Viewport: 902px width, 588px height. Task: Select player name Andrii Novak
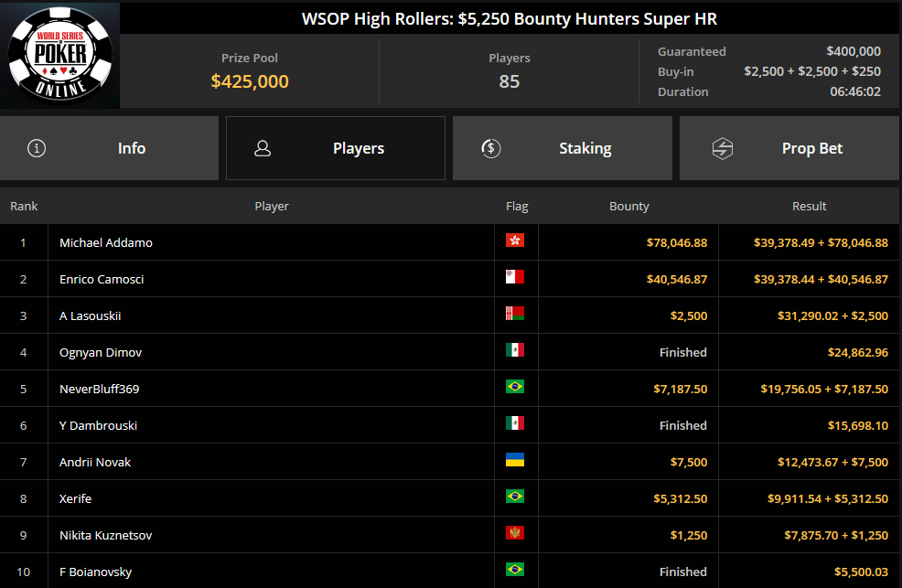coord(95,462)
